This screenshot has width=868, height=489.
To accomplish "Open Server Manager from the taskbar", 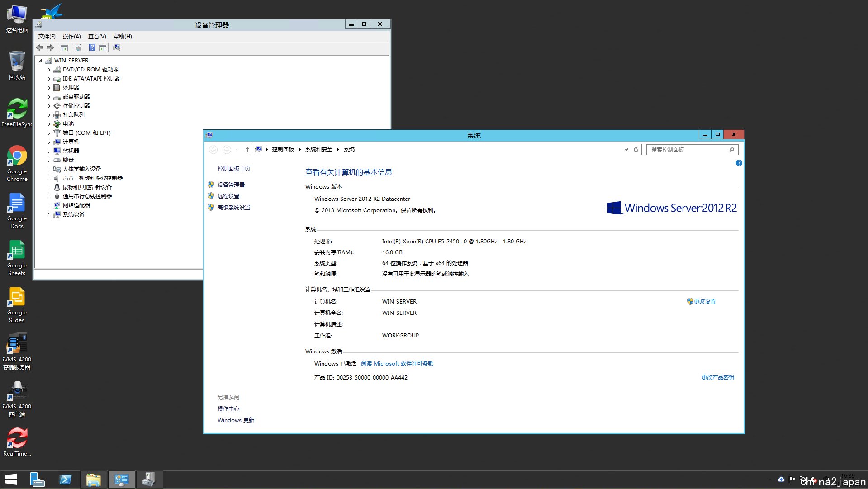I will point(38,480).
